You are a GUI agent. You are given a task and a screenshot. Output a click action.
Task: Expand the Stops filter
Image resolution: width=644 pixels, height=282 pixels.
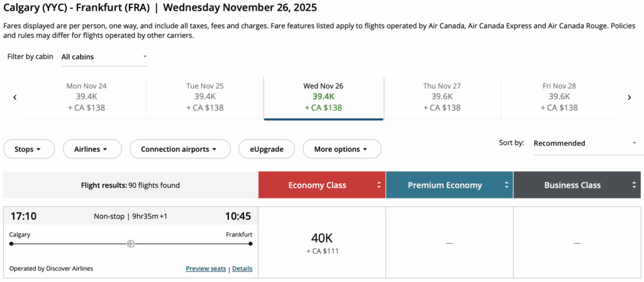point(28,149)
